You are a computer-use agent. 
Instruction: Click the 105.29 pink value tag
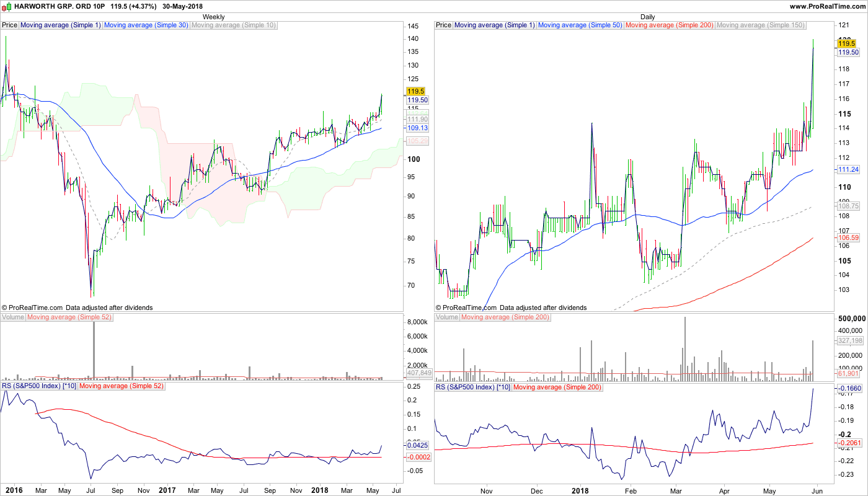(418, 141)
